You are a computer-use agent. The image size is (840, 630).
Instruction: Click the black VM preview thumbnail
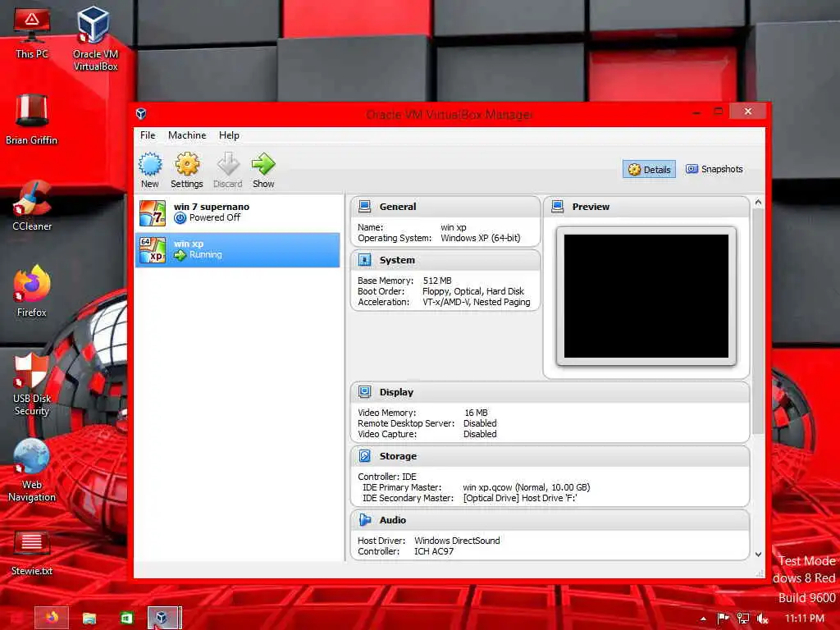coord(646,295)
